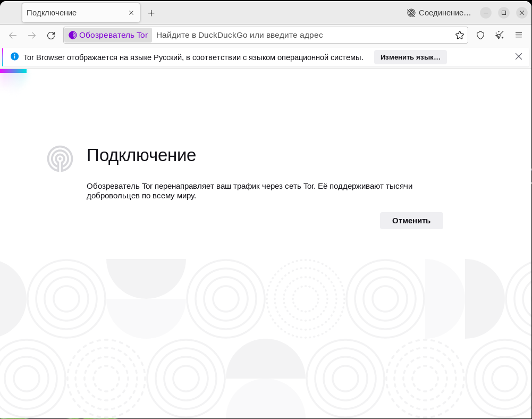The width and height of the screenshot is (532, 419).
Task: Click the blue info icon in notification
Action: pos(14,57)
